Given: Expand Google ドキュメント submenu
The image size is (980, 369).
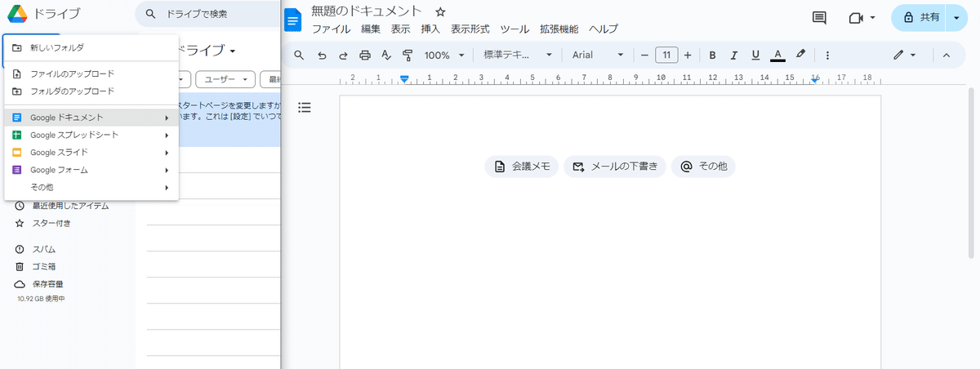Looking at the screenshot, I should tap(91, 118).
